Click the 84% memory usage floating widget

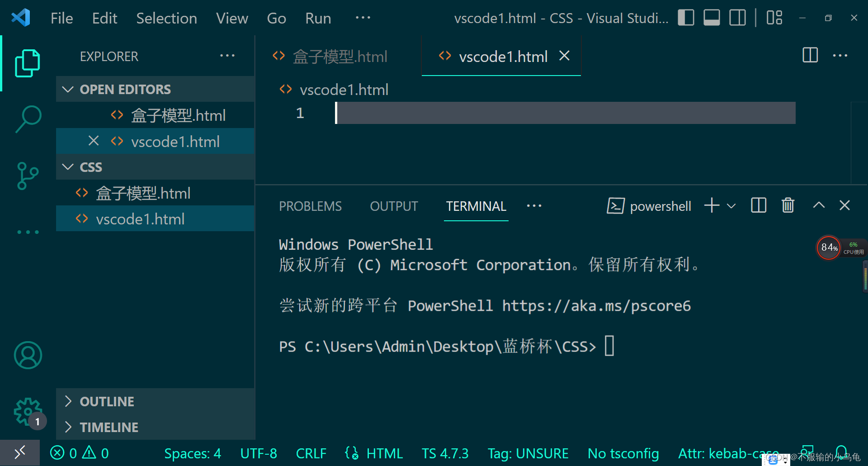tap(829, 247)
